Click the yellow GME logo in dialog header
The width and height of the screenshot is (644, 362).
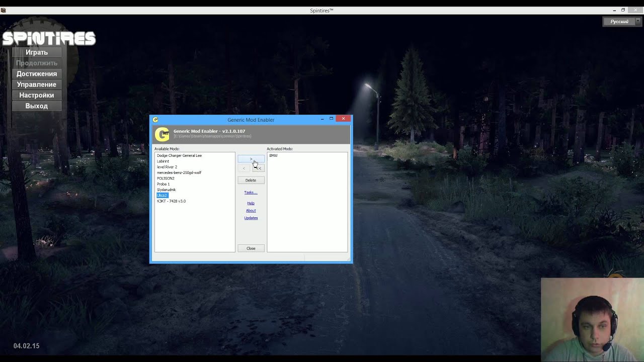(162, 134)
